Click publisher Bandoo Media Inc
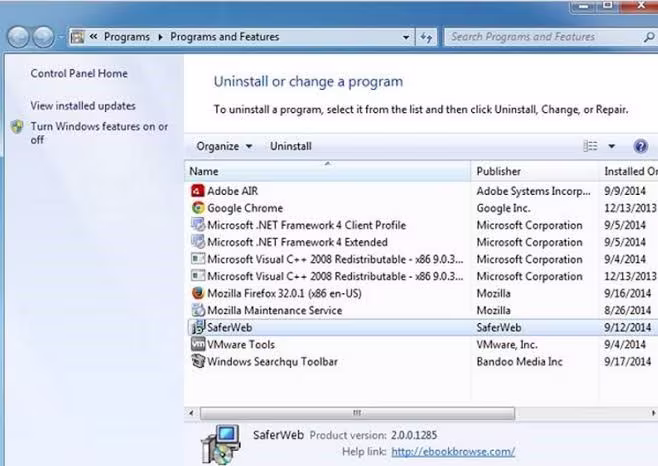This screenshot has height=466, width=658. tap(520, 361)
